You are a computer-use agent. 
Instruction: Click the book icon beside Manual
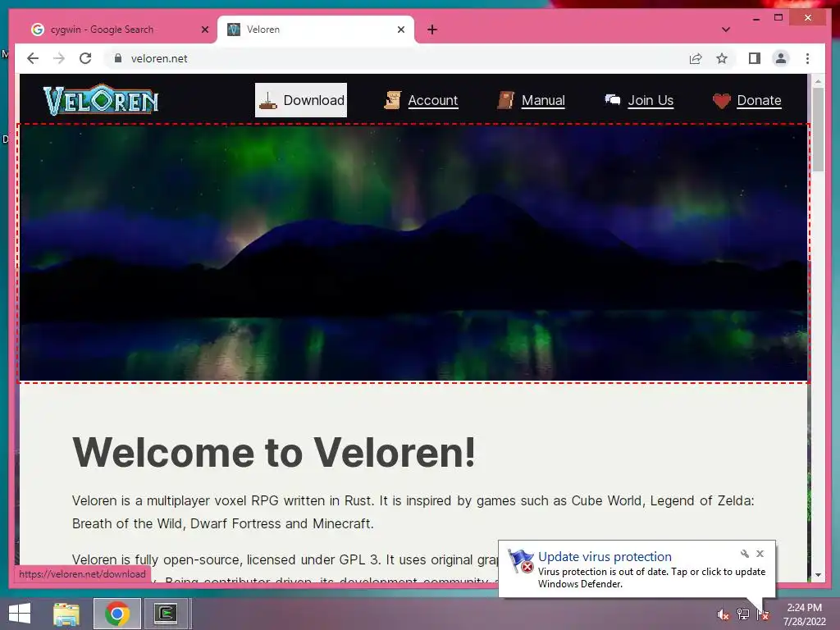point(505,100)
